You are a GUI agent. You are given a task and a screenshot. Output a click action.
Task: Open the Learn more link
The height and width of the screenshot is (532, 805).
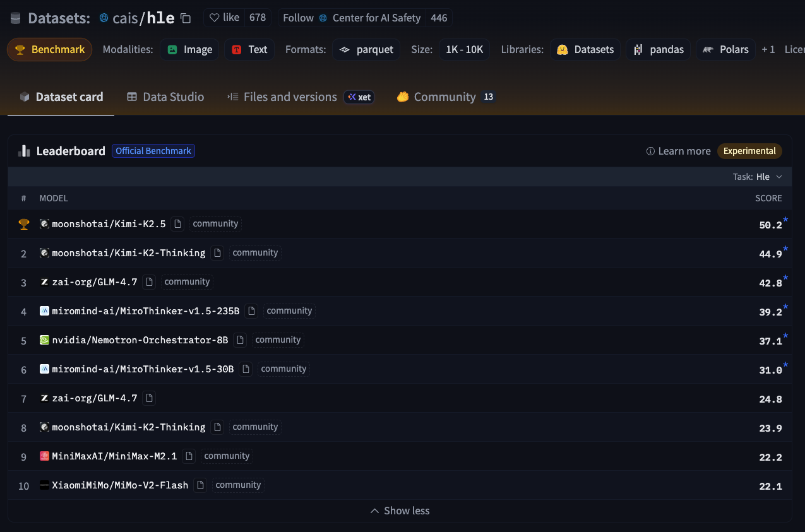pos(678,151)
